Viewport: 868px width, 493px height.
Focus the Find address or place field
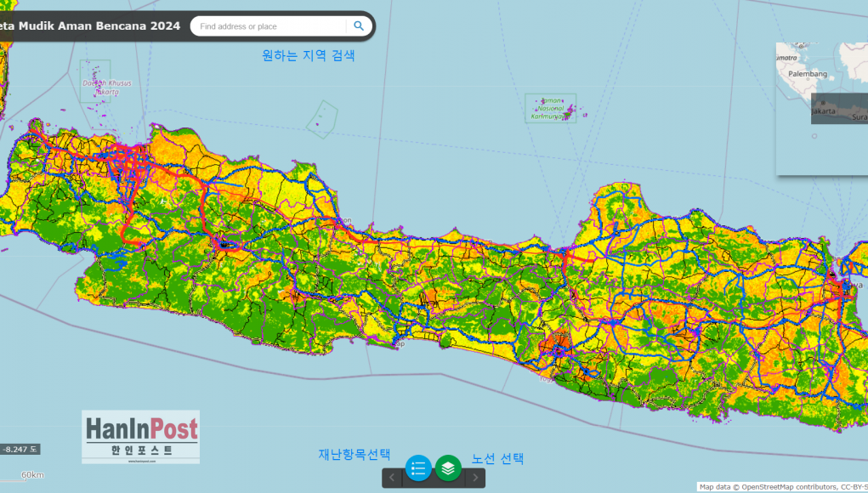click(269, 26)
